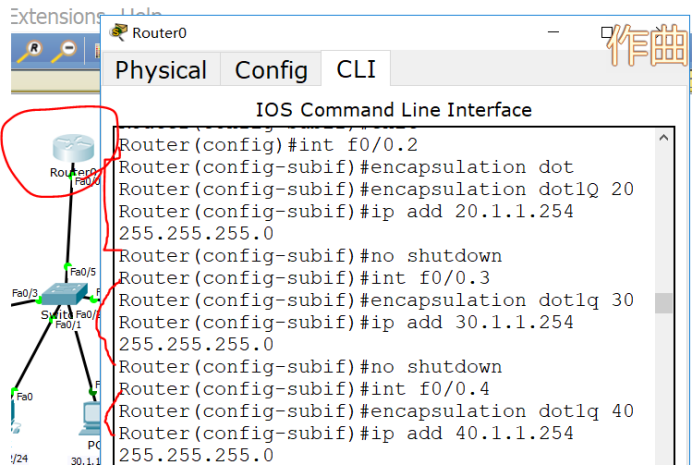The width and height of the screenshot is (693, 465).
Task: Click the Fa0/1 port label
Action: [x=69, y=325]
